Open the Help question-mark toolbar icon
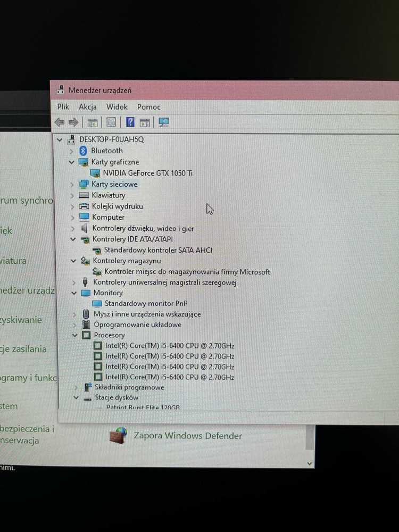The width and height of the screenshot is (399, 532). 130,122
